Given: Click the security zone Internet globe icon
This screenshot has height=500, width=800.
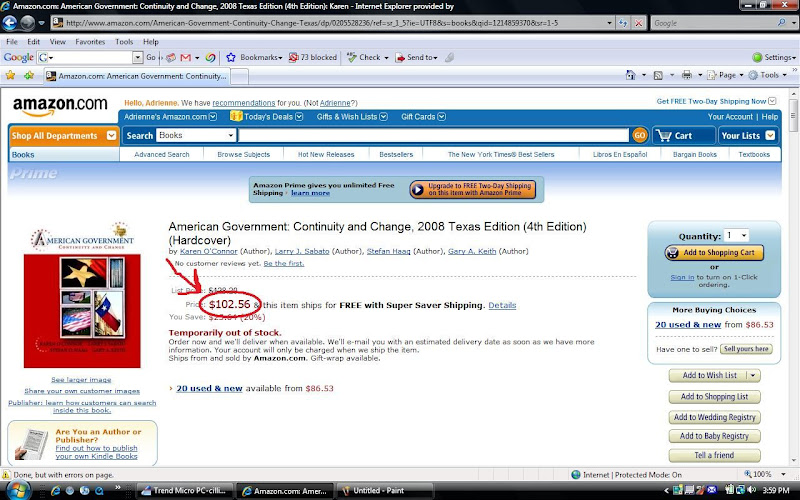Looking at the screenshot, I should coord(576,474).
